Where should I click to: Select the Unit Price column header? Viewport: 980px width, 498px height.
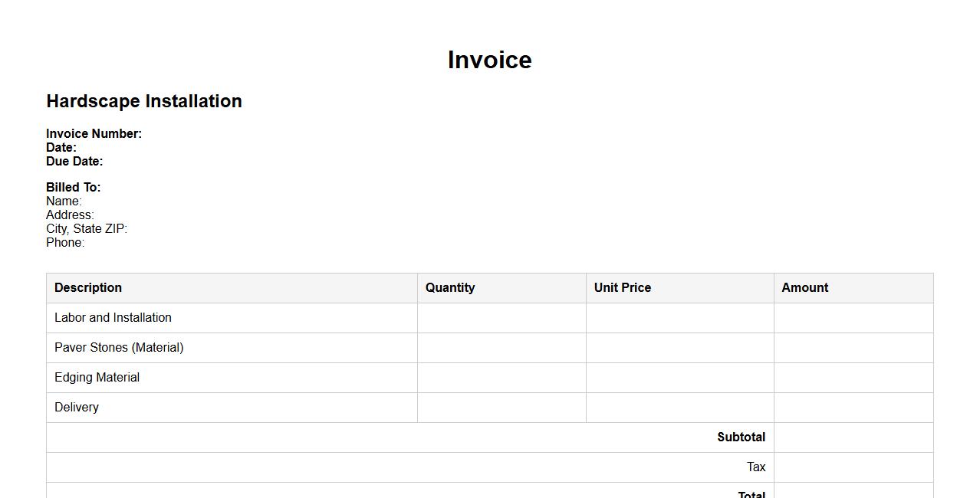pyautogui.click(x=623, y=287)
